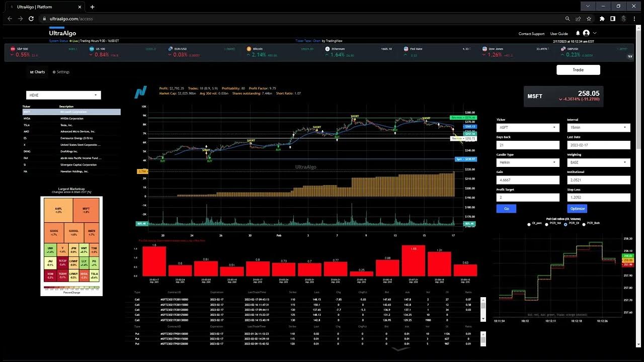Click the S&P 500 ticker tape icon
Screen dimensions: 644x362
(x=13, y=49)
